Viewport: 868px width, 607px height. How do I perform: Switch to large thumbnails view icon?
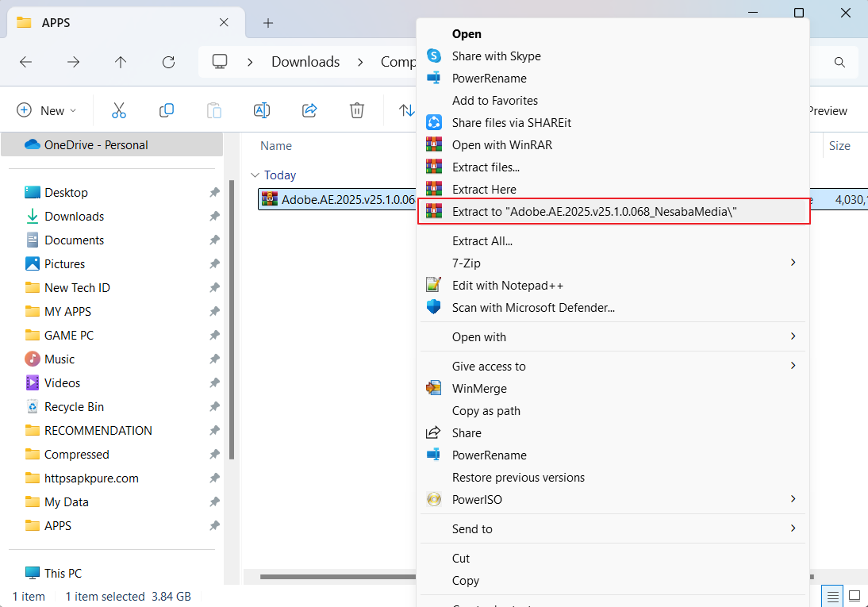click(855, 596)
